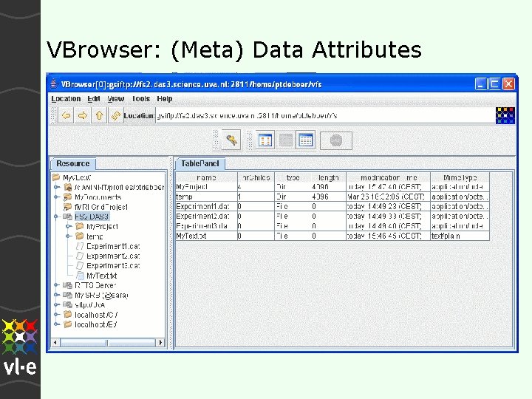Screen dimensions: 532x399
Task: Click inside the Location address field
Action: coord(325,116)
